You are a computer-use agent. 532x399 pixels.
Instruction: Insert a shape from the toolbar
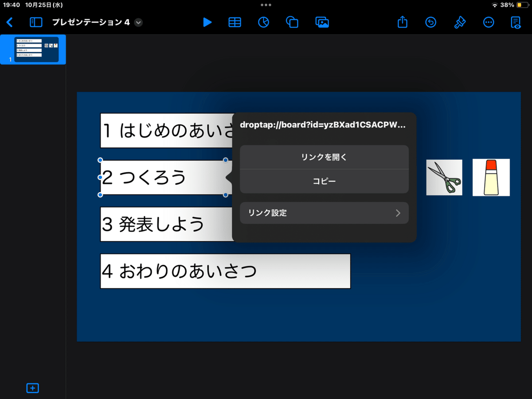pos(292,22)
